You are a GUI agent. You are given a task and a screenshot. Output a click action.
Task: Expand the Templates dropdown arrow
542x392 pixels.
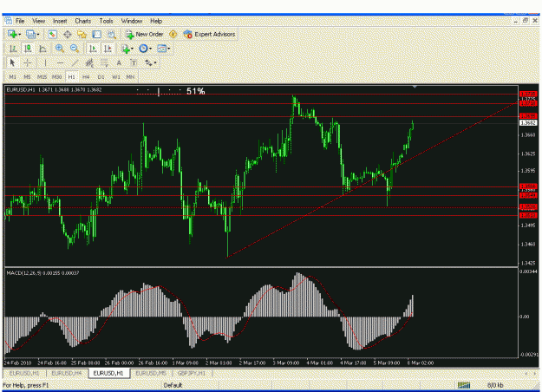click(169, 49)
